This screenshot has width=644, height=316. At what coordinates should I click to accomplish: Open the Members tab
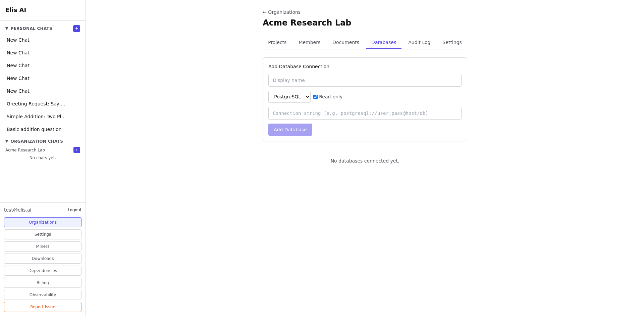point(309,42)
